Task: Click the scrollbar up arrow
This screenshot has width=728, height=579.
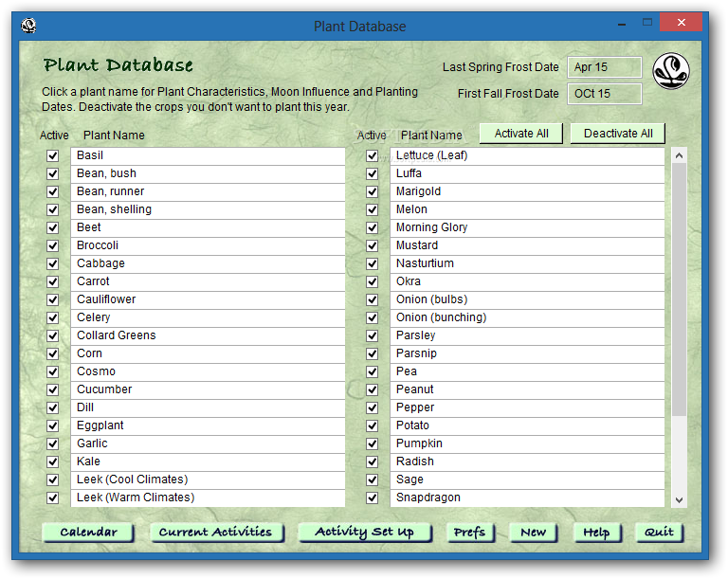Action: [x=679, y=155]
